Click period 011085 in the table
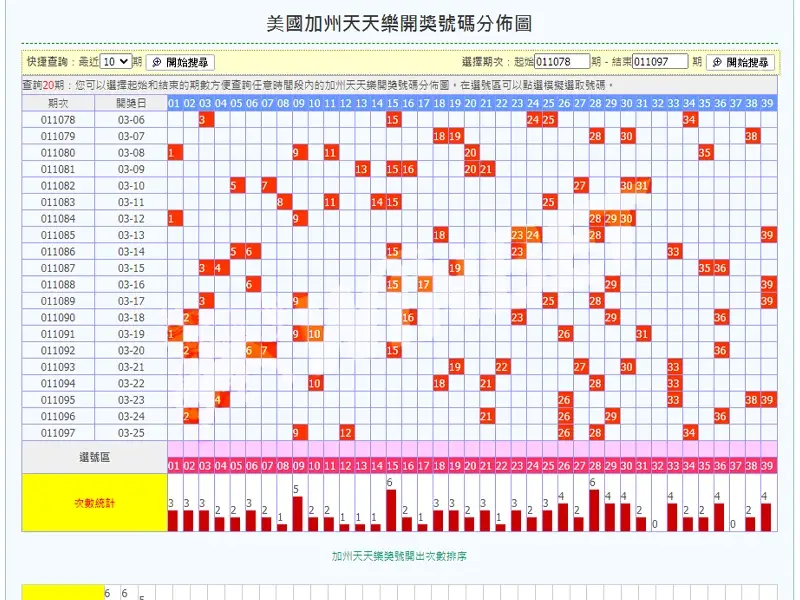This screenshot has width=800, height=600. click(x=58, y=235)
